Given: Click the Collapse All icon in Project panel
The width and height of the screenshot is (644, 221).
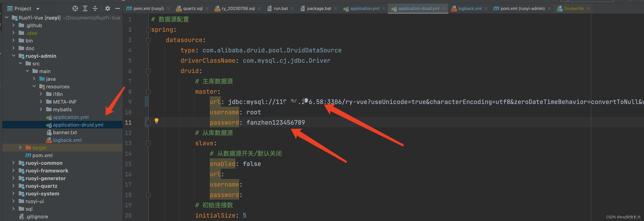Looking at the screenshot, I should [95, 9].
